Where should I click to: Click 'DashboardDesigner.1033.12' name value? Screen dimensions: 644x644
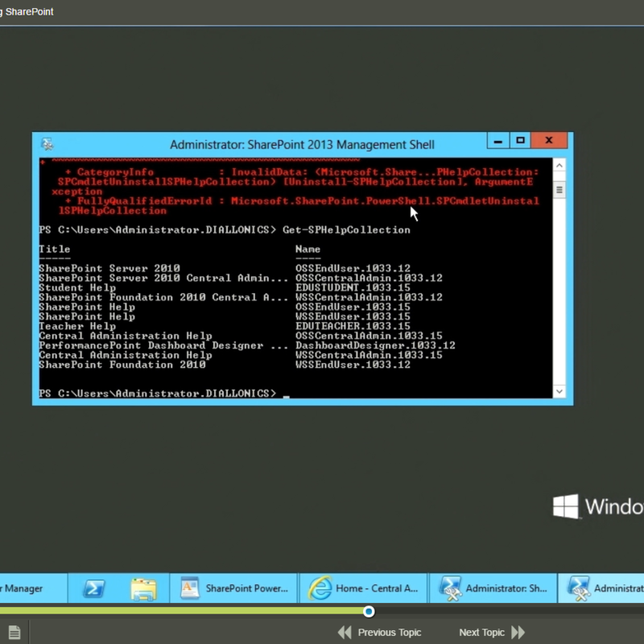pos(375,345)
